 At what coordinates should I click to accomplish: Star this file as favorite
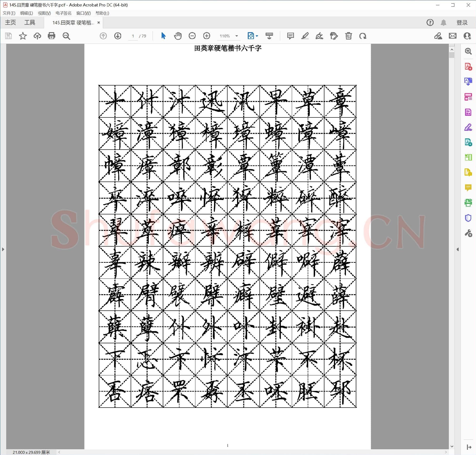[23, 36]
